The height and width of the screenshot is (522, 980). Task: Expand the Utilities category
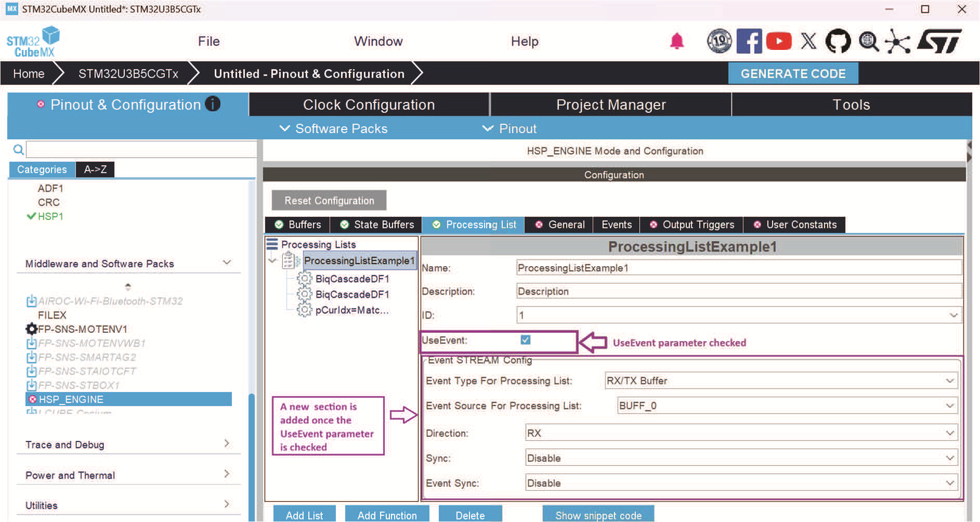227,504
